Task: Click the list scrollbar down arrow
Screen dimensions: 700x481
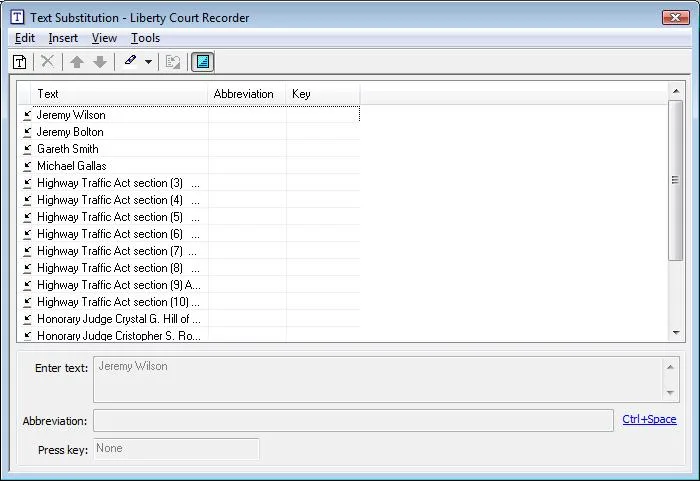Action: pos(676,333)
